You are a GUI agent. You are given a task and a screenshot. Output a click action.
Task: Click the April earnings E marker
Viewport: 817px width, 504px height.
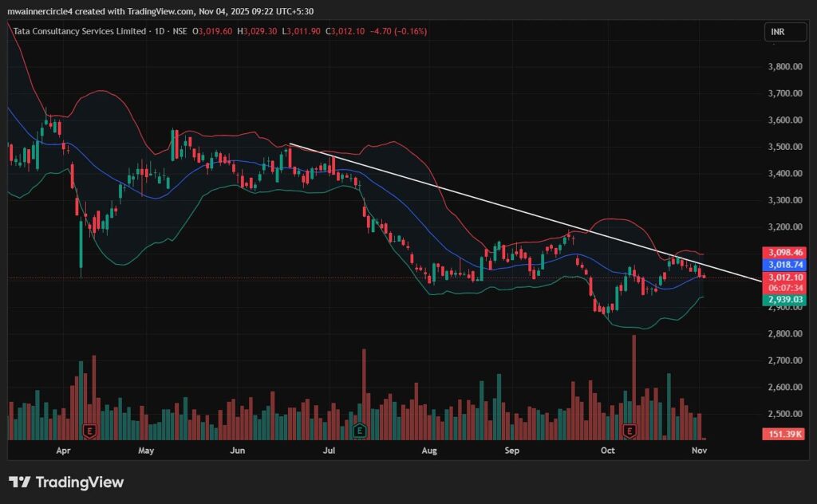(89, 431)
